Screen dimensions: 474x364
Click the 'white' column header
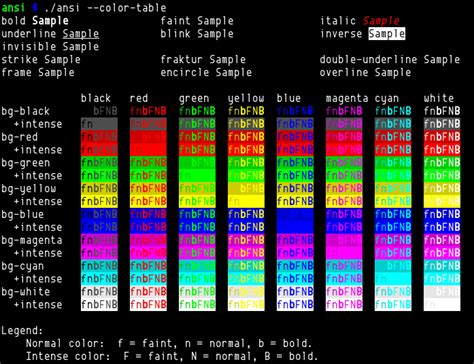(439, 98)
